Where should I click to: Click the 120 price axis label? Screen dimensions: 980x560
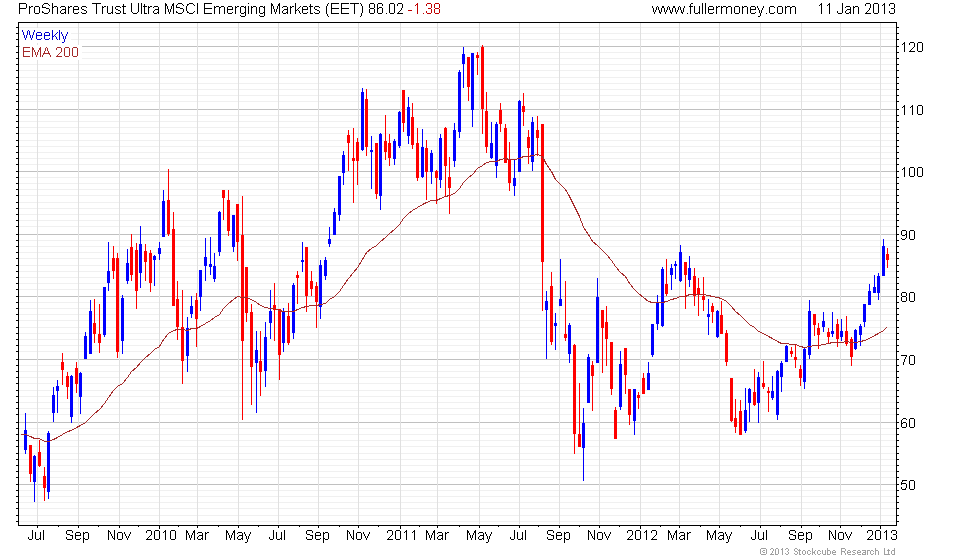pyautogui.click(x=912, y=48)
